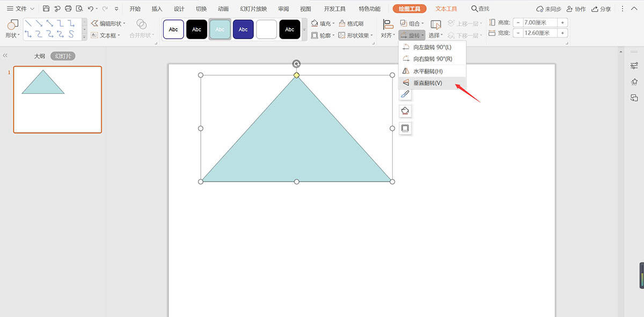Click the yellow adjustment handle on the triangle
The image size is (644, 317).
tap(296, 75)
